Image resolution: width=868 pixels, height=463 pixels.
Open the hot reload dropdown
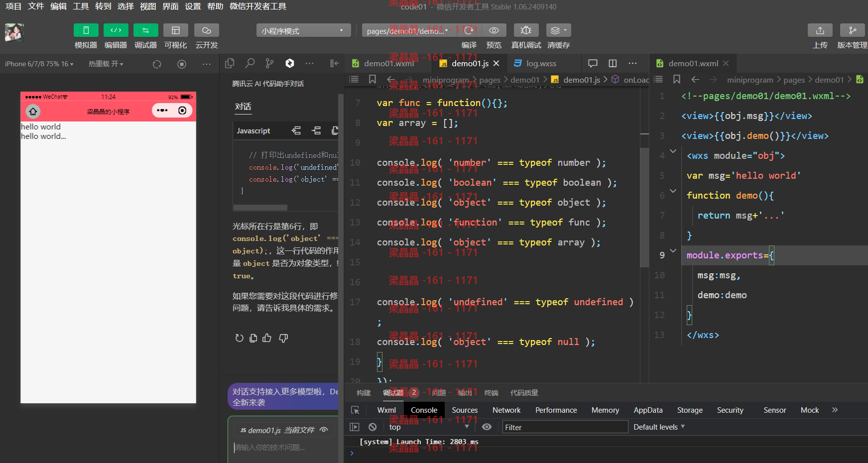(106, 64)
